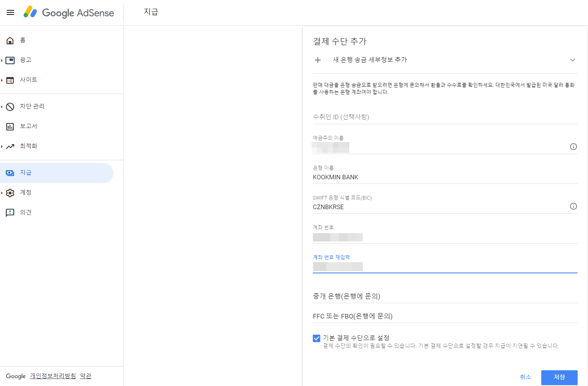
Task: Open 의견 menu item
Action: click(x=57, y=212)
